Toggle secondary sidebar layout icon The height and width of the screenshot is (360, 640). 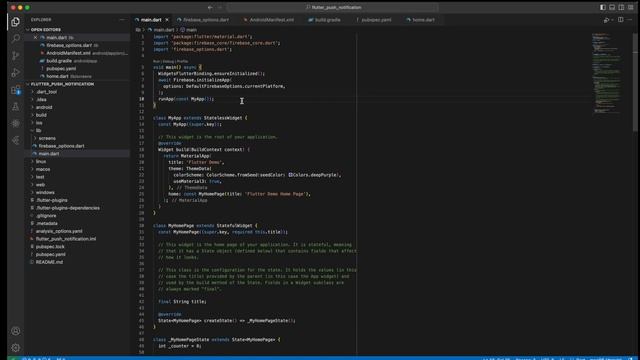coord(621,7)
